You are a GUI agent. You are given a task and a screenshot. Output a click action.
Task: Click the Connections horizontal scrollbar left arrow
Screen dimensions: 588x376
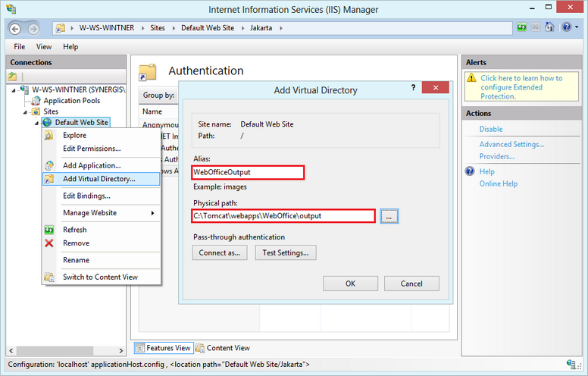point(11,350)
